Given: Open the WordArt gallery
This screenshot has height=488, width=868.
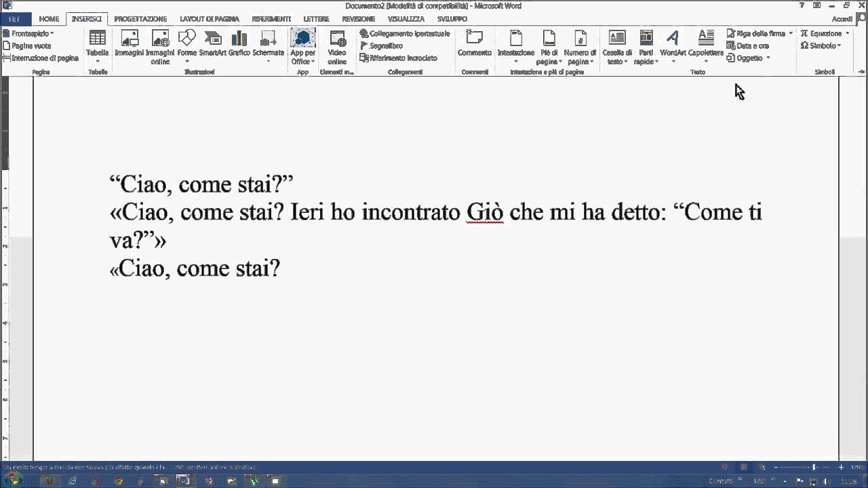Looking at the screenshot, I should coord(673,47).
